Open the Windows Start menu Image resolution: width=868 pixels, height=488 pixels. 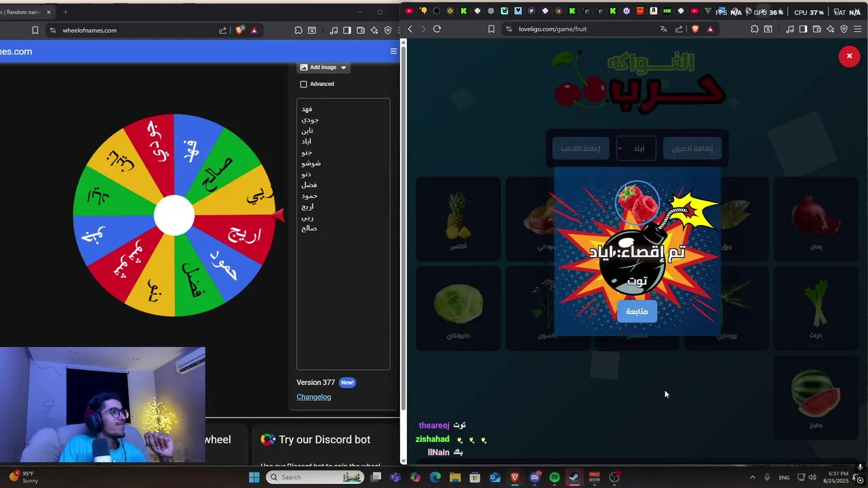(254, 477)
